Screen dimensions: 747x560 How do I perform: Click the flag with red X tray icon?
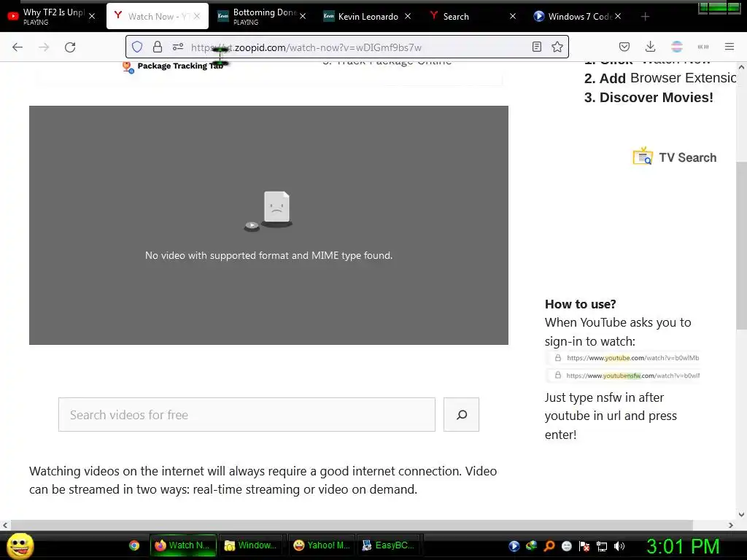coord(584,546)
